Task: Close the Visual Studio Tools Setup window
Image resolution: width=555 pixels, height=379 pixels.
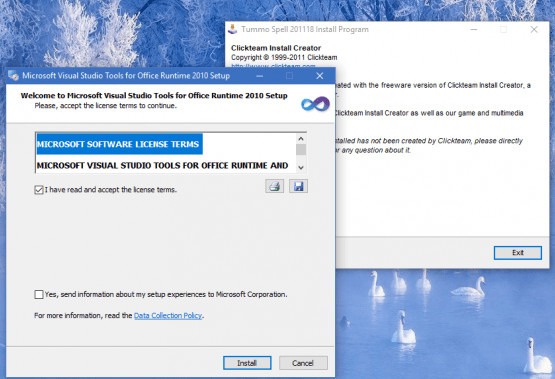Action: (x=320, y=76)
